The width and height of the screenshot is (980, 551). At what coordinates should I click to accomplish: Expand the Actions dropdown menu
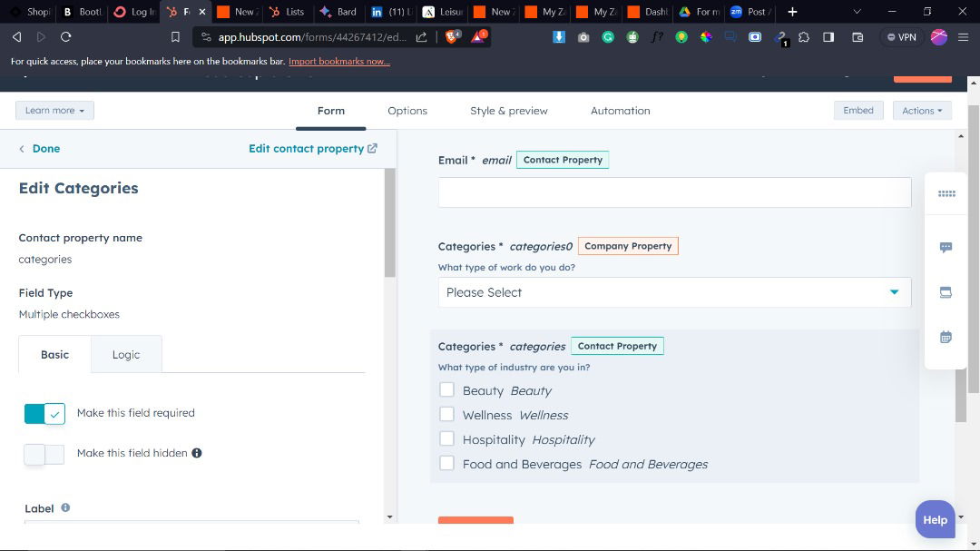click(x=921, y=111)
